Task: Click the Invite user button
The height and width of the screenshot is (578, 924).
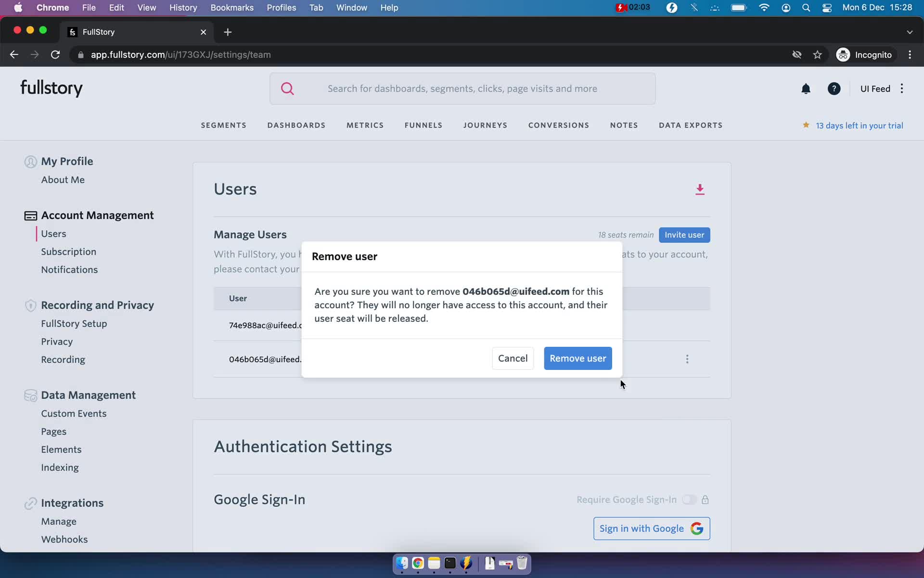Action: click(684, 235)
